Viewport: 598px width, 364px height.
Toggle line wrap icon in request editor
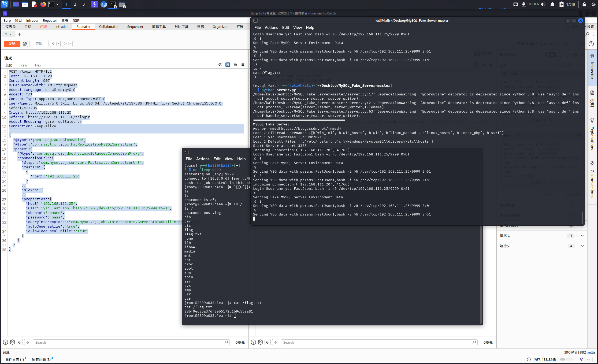(228, 65)
